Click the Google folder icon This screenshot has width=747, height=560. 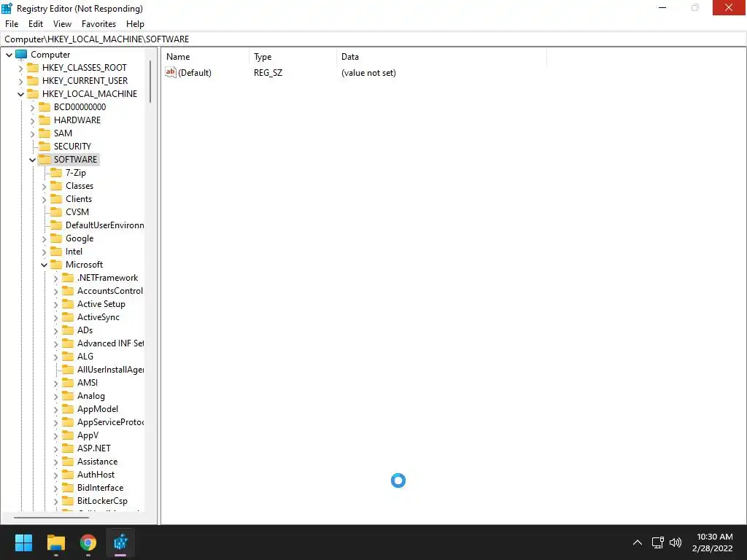coord(56,238)
